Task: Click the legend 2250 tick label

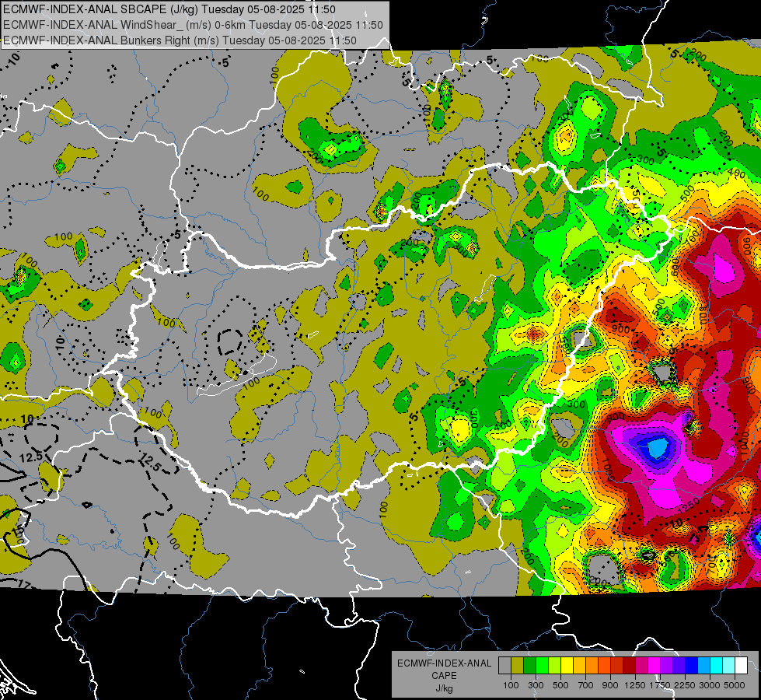Action: click(685, 685)
